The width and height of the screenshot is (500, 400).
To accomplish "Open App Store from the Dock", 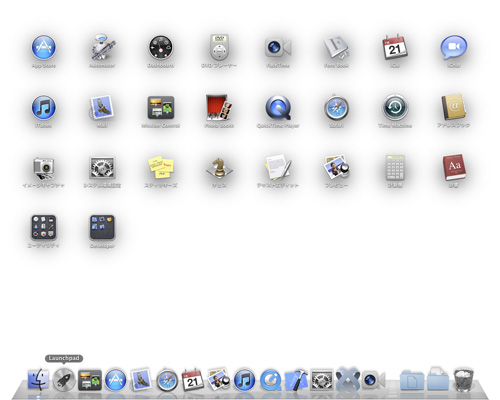I will (115, 379).
